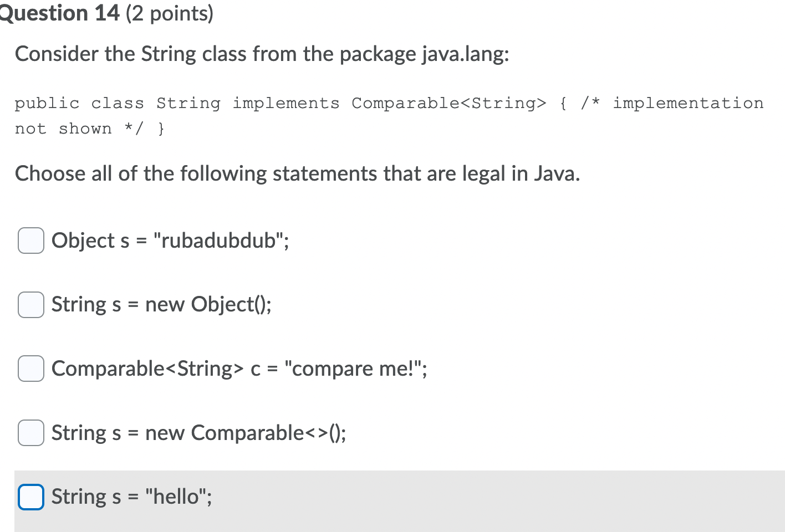Click the String s = "hello"; label text
Viewport: 785px width, 532px height.
point(131,496)
